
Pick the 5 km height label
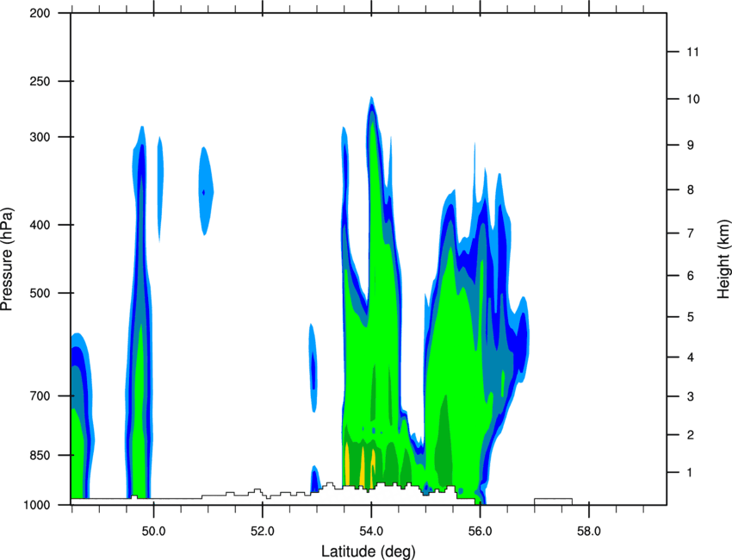pos(691,317)
